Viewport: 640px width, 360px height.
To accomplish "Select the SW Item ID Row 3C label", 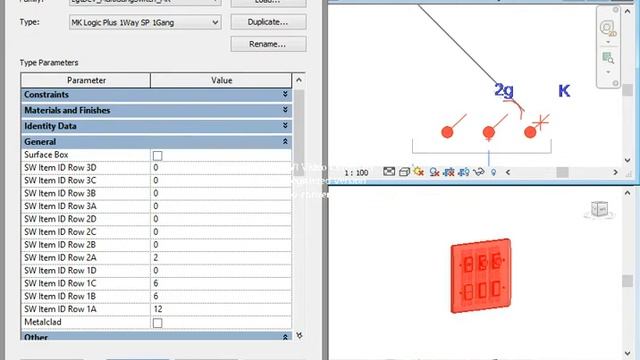I will (60, 180).
